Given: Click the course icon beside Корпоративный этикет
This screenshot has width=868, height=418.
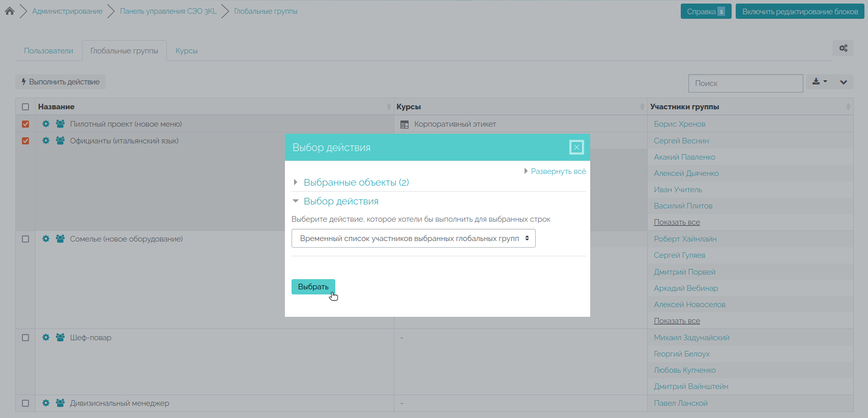Looking at the screenshot, I should tap(404, 125).
